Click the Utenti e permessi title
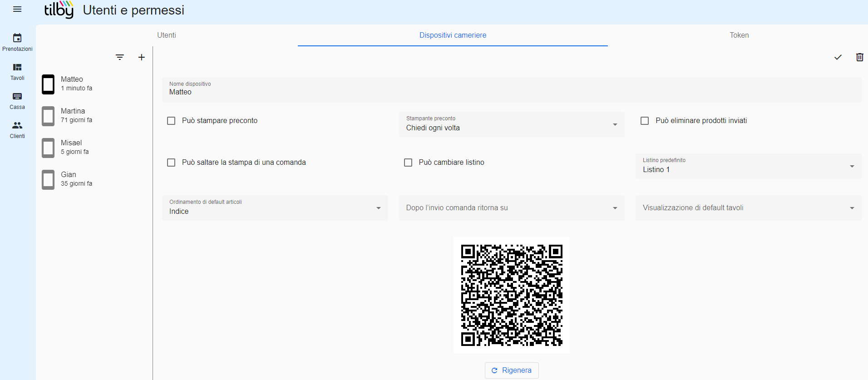 (x=133, y=10)
